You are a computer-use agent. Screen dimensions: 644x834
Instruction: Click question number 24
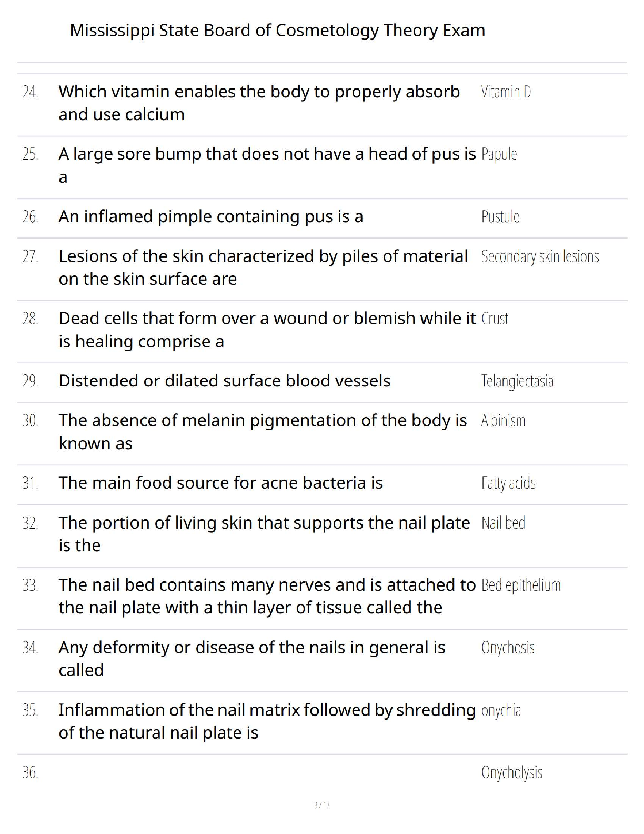pos(30,92)
